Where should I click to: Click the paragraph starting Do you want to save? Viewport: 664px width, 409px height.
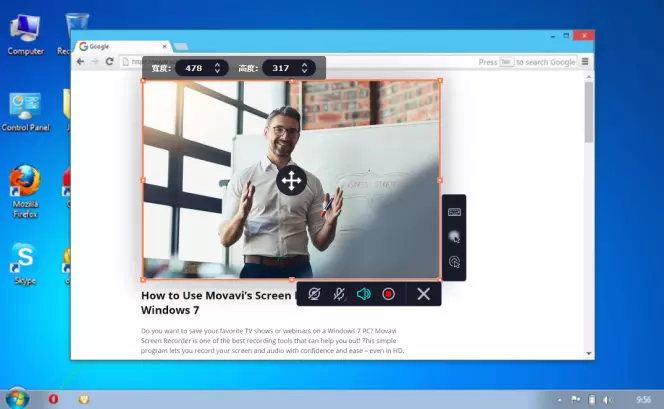[x=273, y=340]
